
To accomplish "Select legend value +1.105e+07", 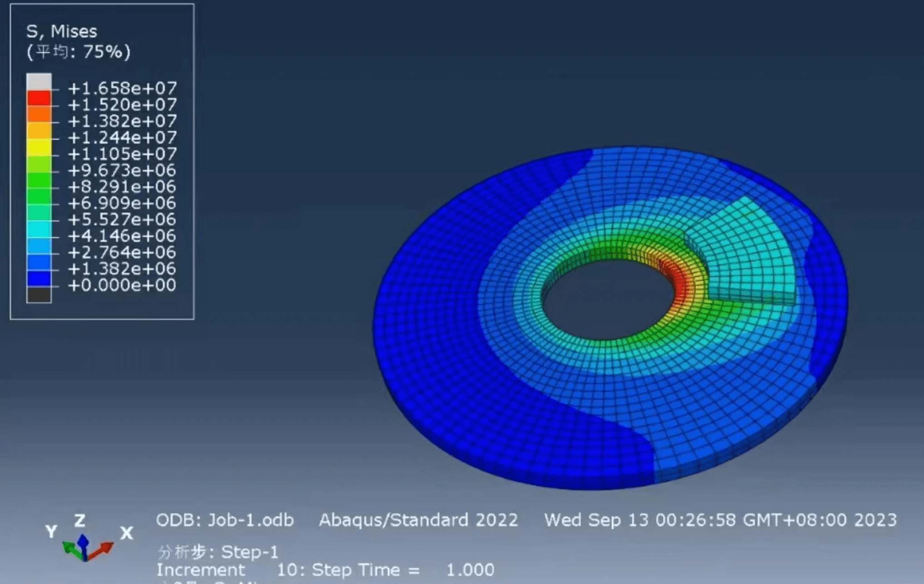I will click(x=122, y=154).
